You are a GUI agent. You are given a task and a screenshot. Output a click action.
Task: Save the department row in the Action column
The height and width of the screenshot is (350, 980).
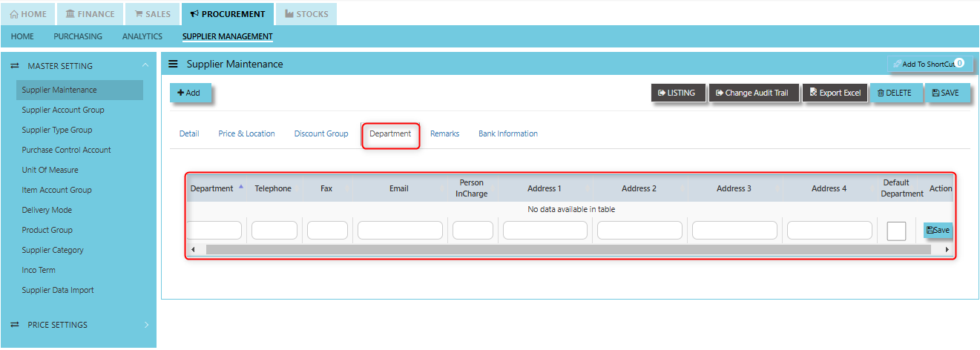click(x=938, y=231)
